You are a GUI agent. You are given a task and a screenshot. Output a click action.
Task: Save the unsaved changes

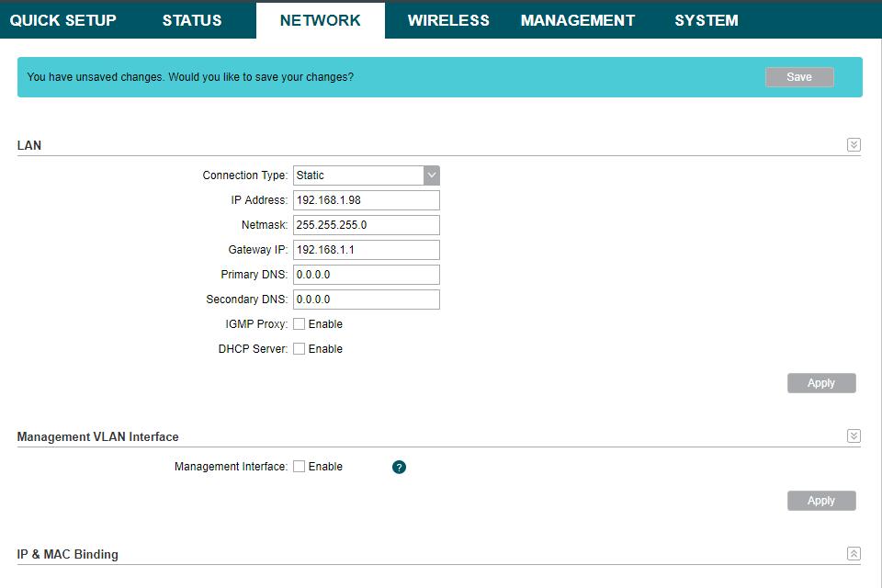799,77
